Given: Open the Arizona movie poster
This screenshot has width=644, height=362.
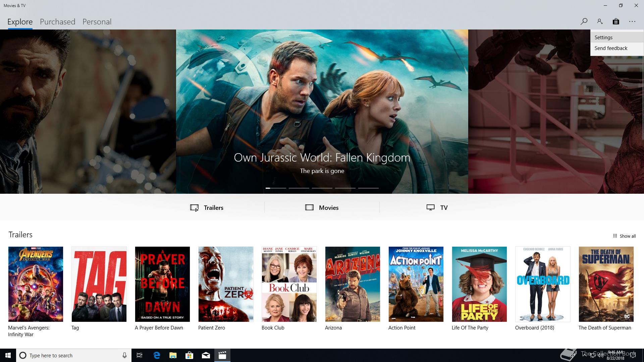Looking at the screenshot, I should [x=353, y=284].
